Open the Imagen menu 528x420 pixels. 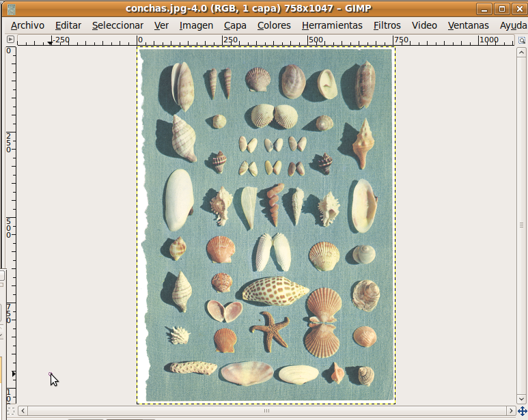coord(196,25)
